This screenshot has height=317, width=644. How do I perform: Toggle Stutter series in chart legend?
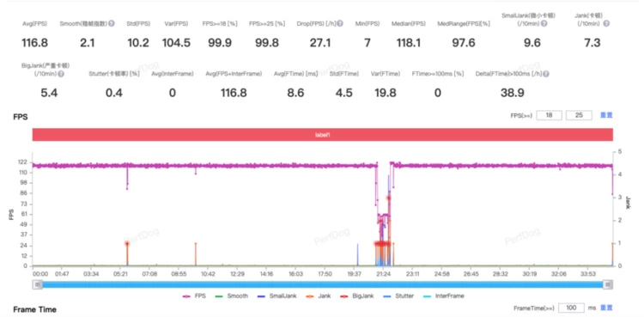(x=398, y=296)
